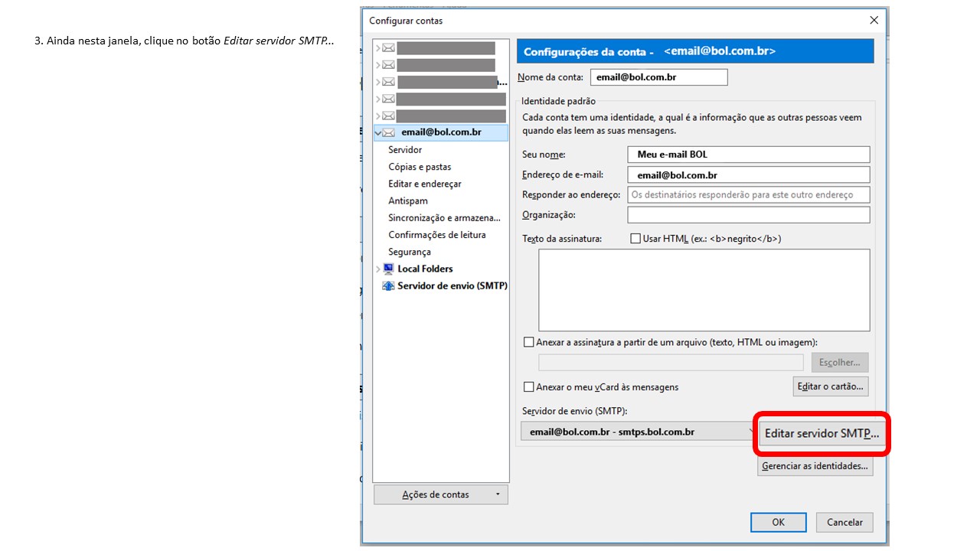Open Editar e endereçar settings
This screenshot has width=980, height=551.
pos(425,184)
